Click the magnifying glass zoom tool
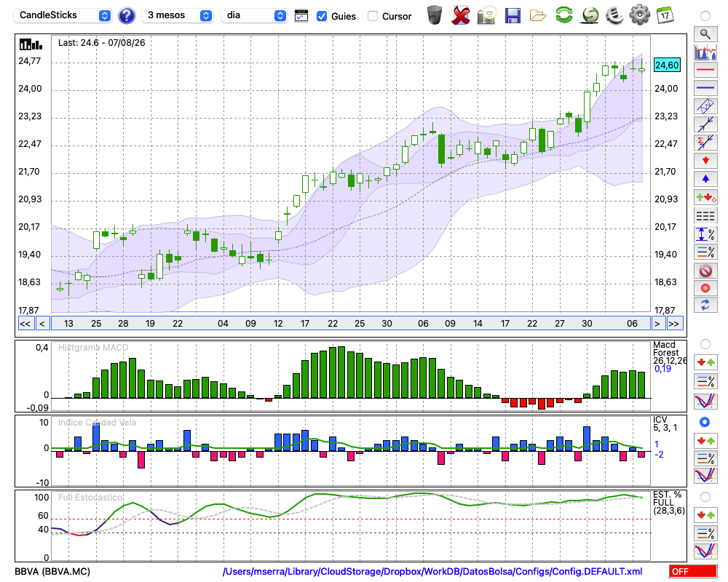 click(705, 34)
